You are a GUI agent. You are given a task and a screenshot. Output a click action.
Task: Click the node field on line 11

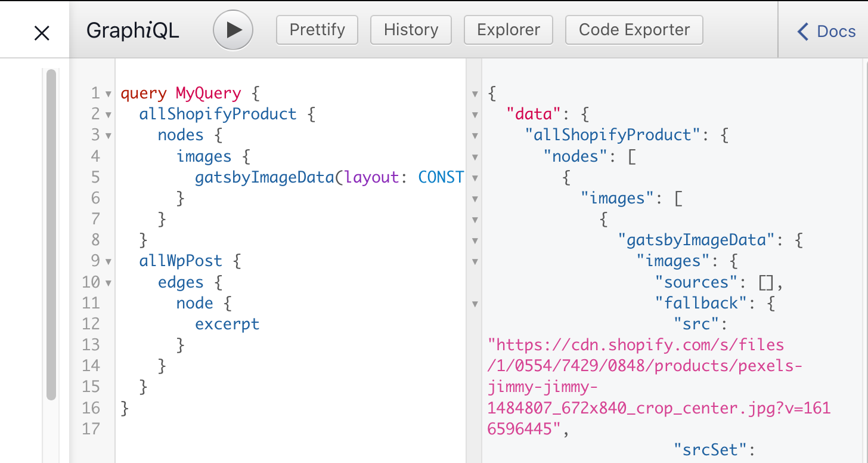[x=194, y=303]
